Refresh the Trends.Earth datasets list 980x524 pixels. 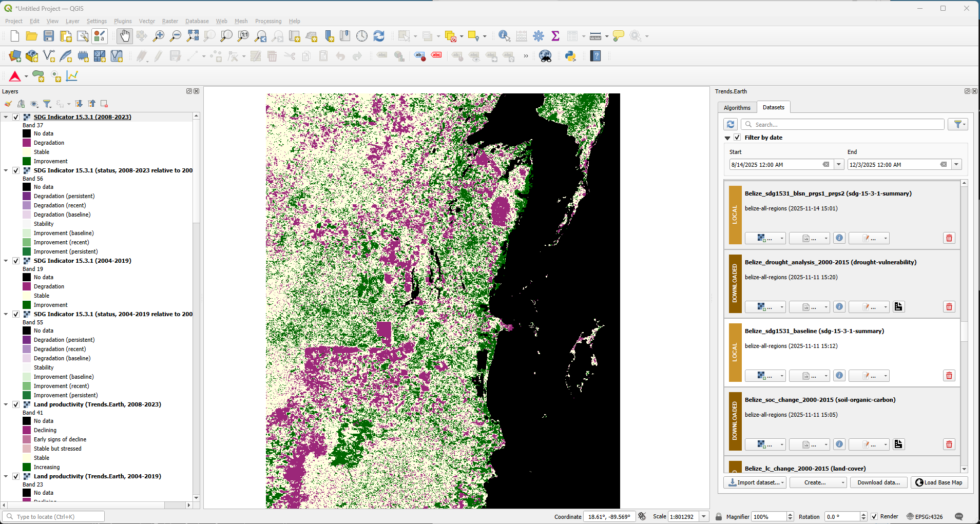pos(731,124)
